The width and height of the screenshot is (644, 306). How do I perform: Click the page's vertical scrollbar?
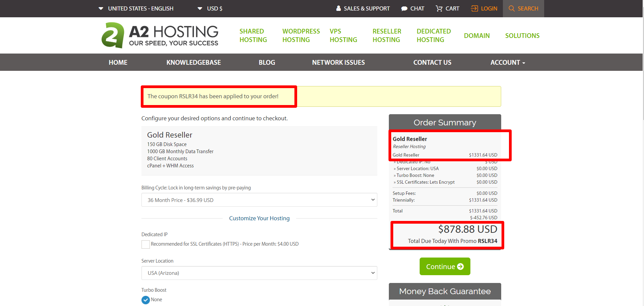point(643,68)
